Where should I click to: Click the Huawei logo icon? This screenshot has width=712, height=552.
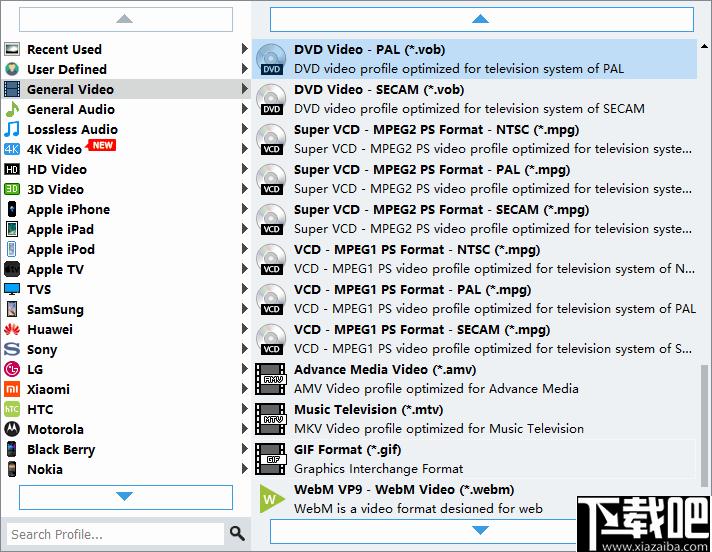coord(12,329)
